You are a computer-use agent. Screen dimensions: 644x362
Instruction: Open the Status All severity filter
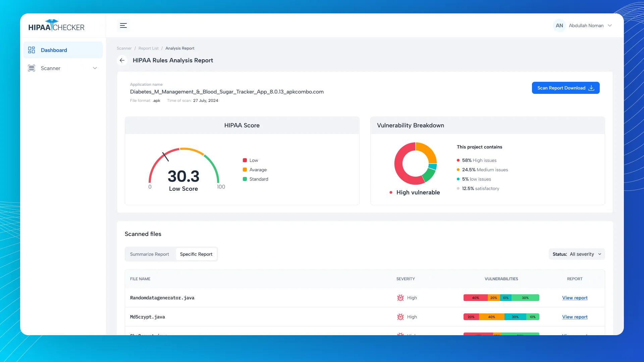point(577,254)
